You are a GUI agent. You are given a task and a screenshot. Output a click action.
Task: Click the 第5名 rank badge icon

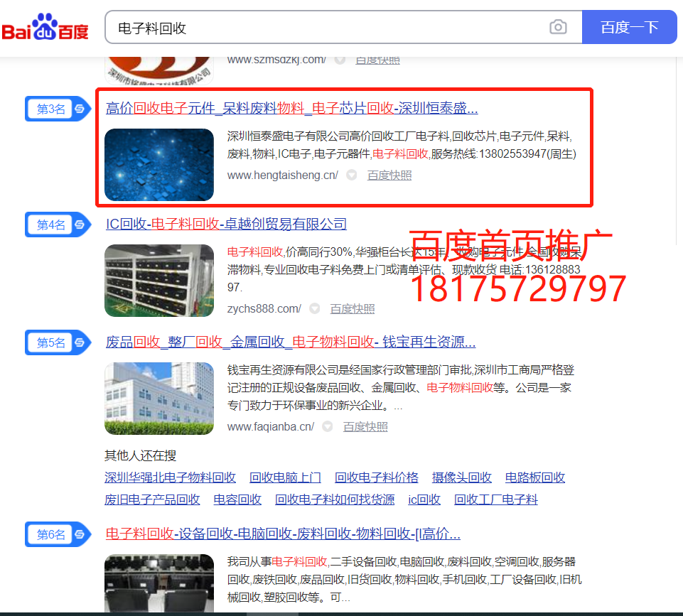[x=58, y=342]
